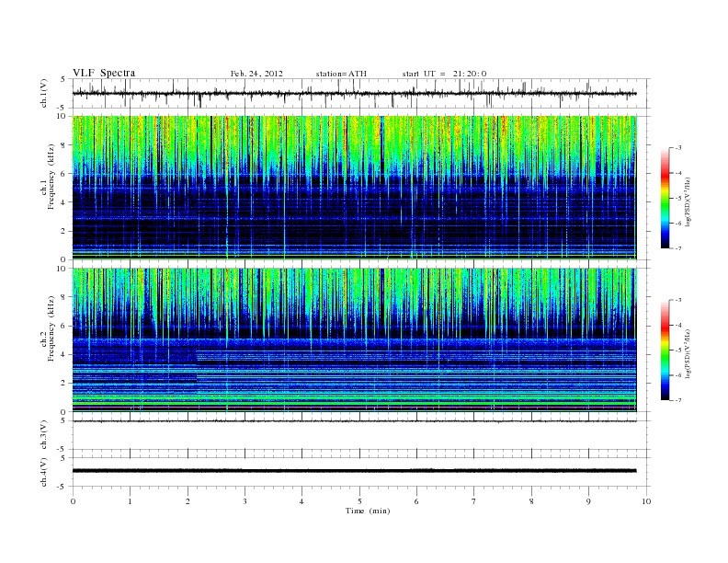
Task: Click time axis tick label "6"
Action: (416, 501)
